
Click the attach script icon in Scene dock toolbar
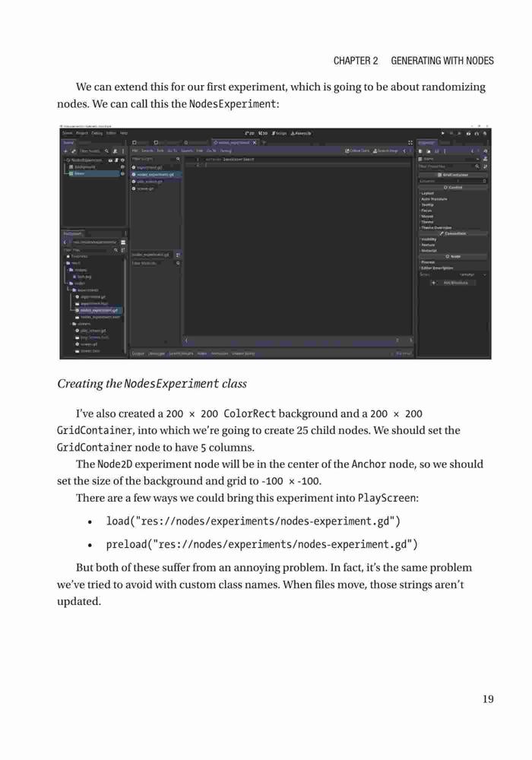tap(115, 151)
